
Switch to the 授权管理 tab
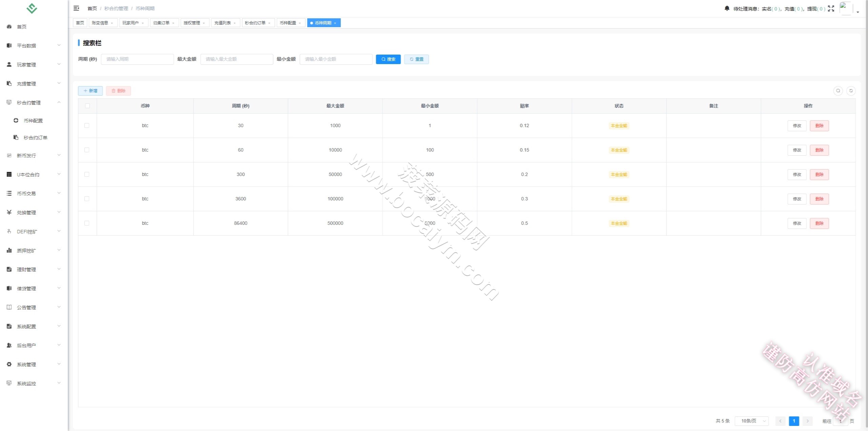click(195, 23)
